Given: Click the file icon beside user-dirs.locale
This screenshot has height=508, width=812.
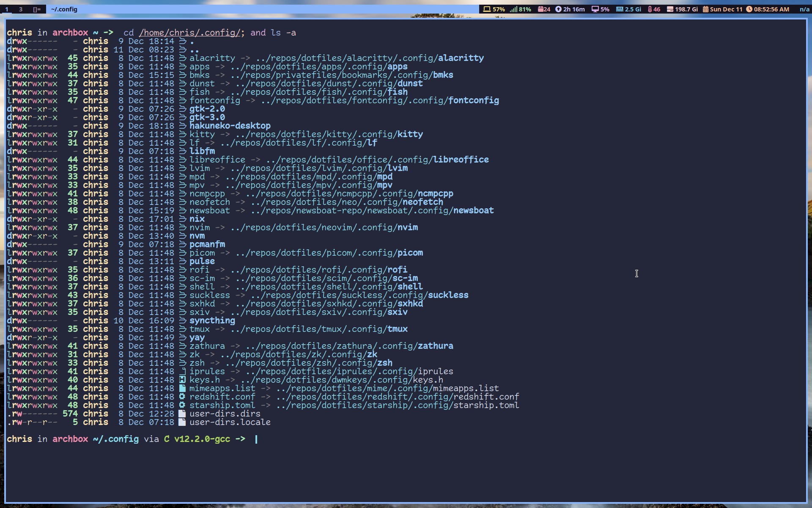Looking at the screenshot, I should (183, 422).
